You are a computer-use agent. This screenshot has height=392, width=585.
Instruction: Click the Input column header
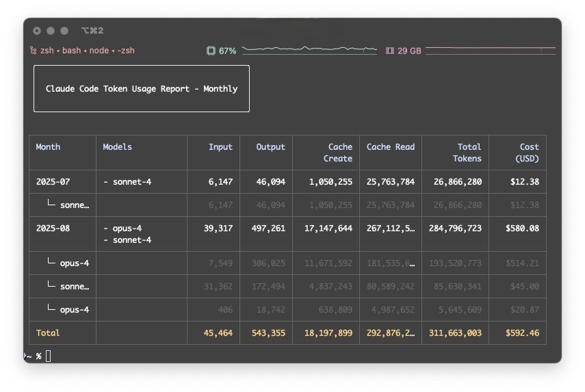(220, 147)
